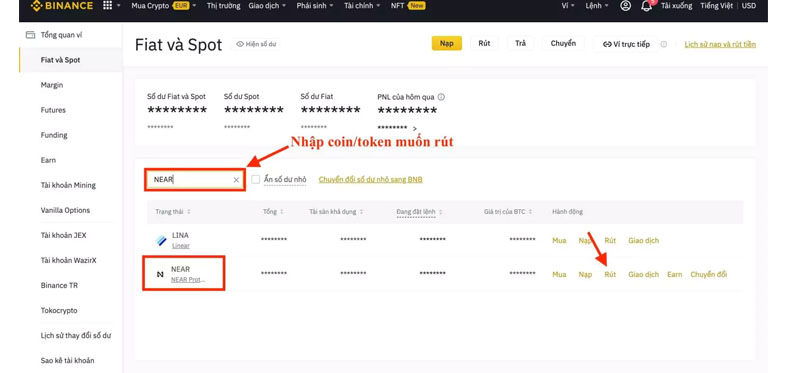Click Chuyển đổi số dư nhỏ sang BNB
The image size is (800, 373).
click(370, 180)
